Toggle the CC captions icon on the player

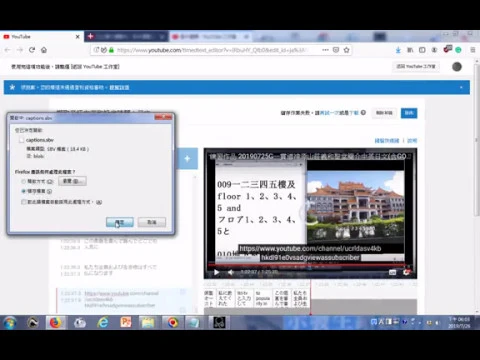[x=393, y=272]
